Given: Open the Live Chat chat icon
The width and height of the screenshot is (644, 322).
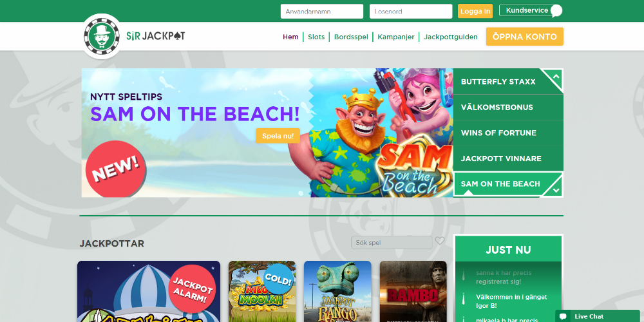Looking at the screenshot, I should (x=563, y=316).
